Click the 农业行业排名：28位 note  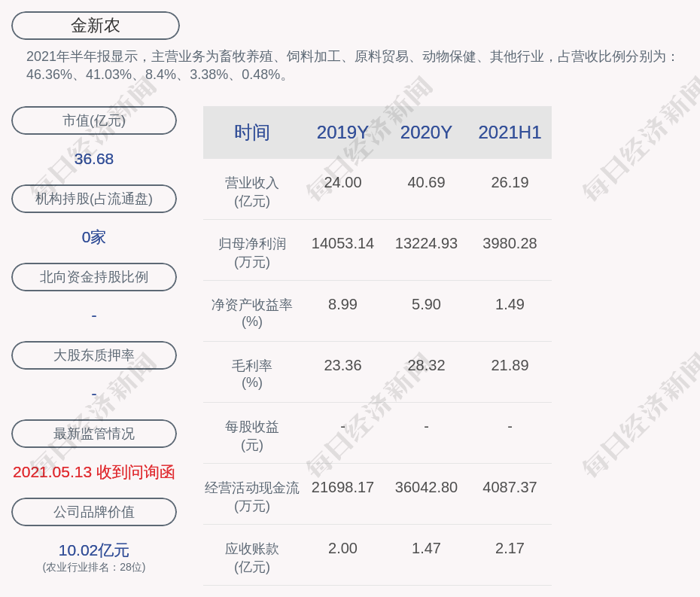tap(94, 568)
